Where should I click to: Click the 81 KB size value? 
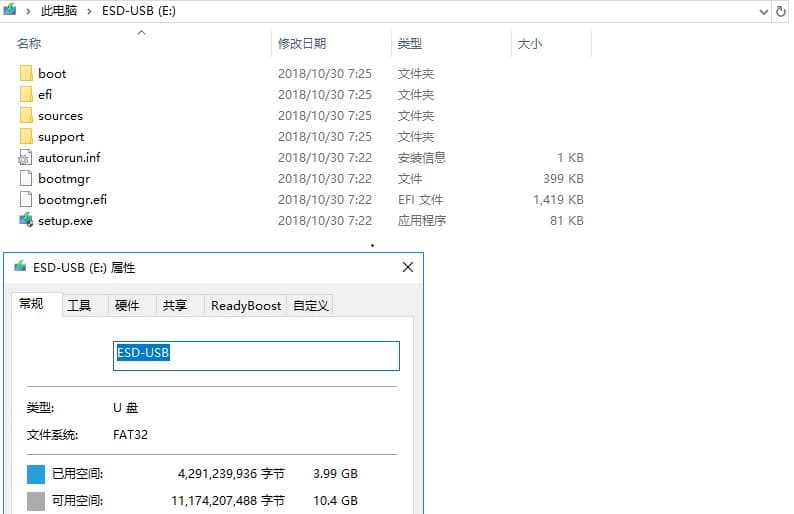(567, 220)
